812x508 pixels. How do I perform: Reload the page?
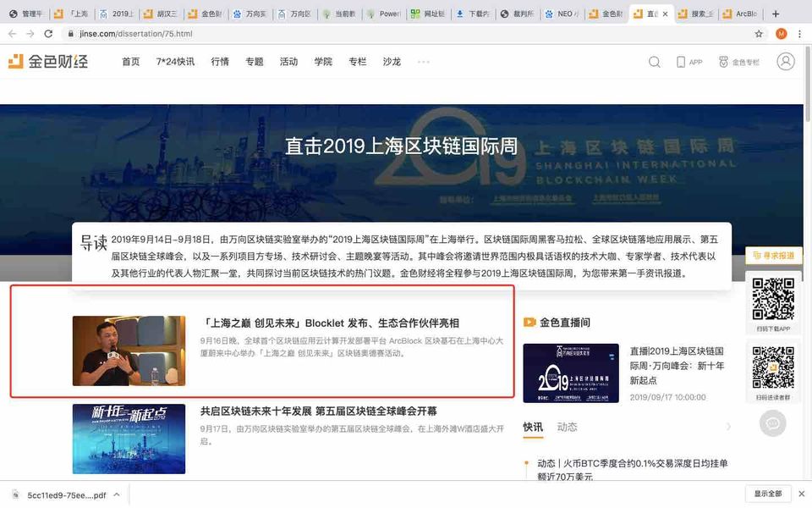click(x=49, y=34)
